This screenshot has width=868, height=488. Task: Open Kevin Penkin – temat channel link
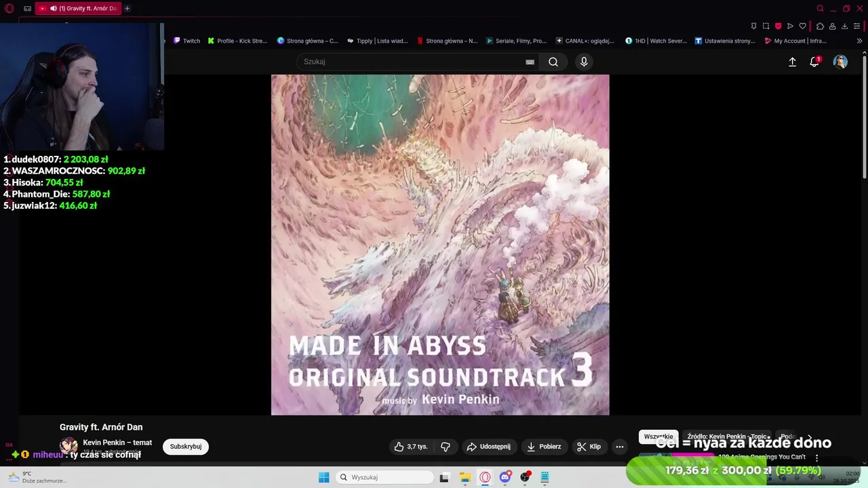pos(117,443)
